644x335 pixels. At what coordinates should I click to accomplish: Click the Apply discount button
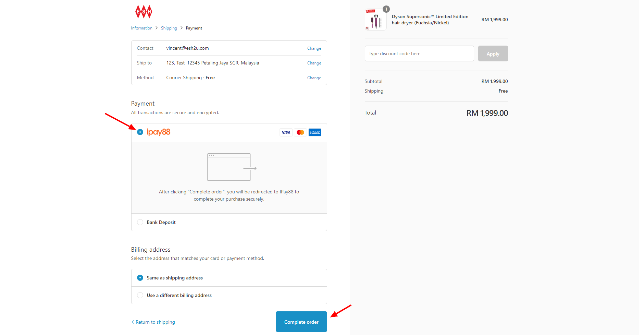pos(493,53)
